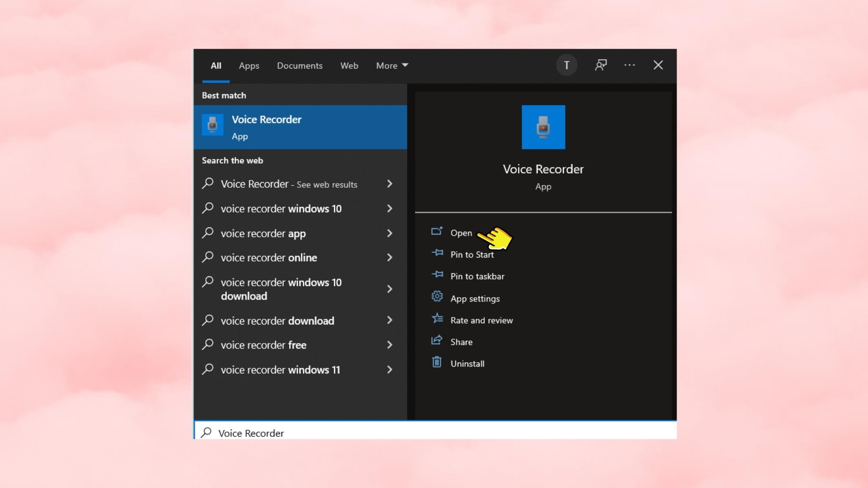Image resolution: width=868 pixels, height=488 pixels.
Task: Click the Voice Recorder icon in best match
Action: pyautogui.click(x=213, y=125)
